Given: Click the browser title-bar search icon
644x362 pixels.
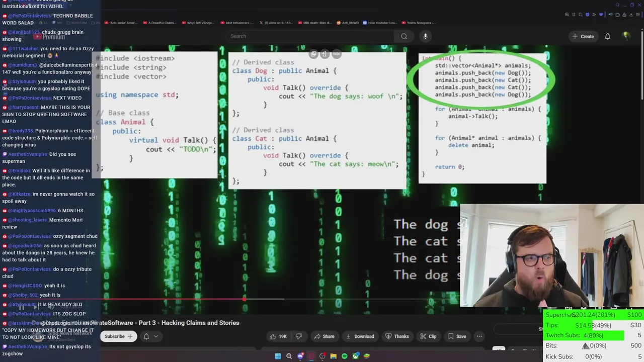Looking at the screenshot, I should tap(618, 5).
